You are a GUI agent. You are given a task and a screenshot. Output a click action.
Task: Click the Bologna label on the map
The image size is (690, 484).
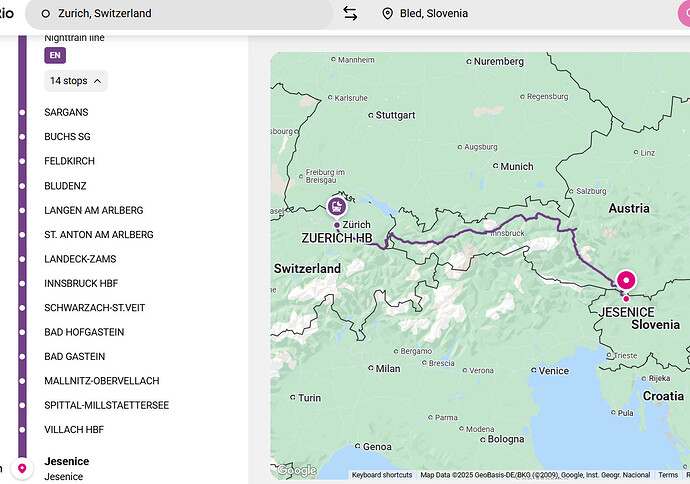506,439
